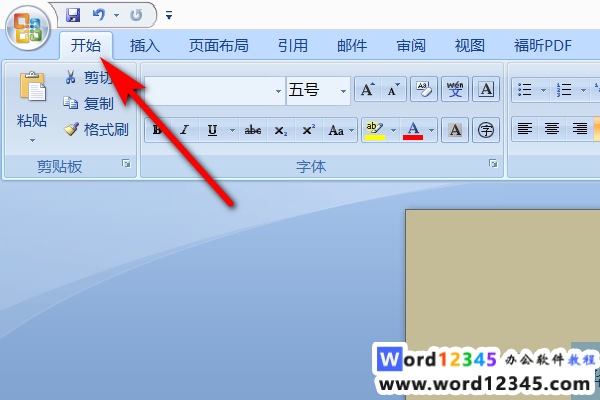600x400 pixels.
Task: Click 剪切 to cut
Action: point(88,78)
